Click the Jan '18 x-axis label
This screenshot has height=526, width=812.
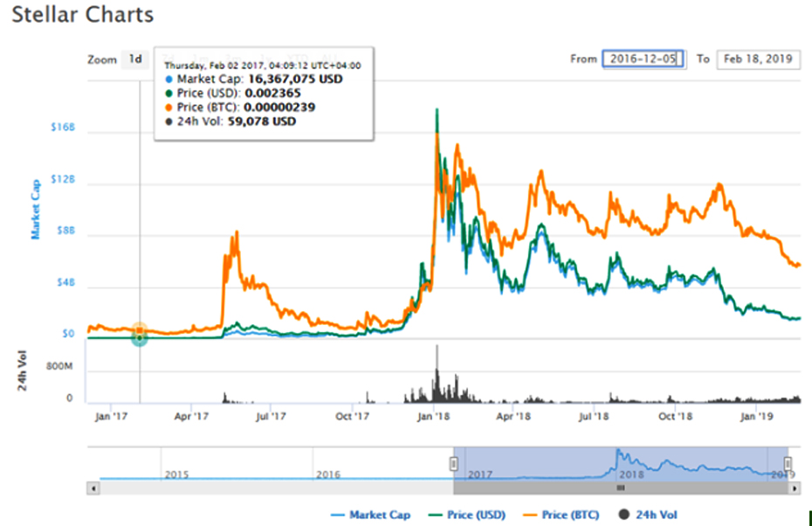(x=433, y=416)
